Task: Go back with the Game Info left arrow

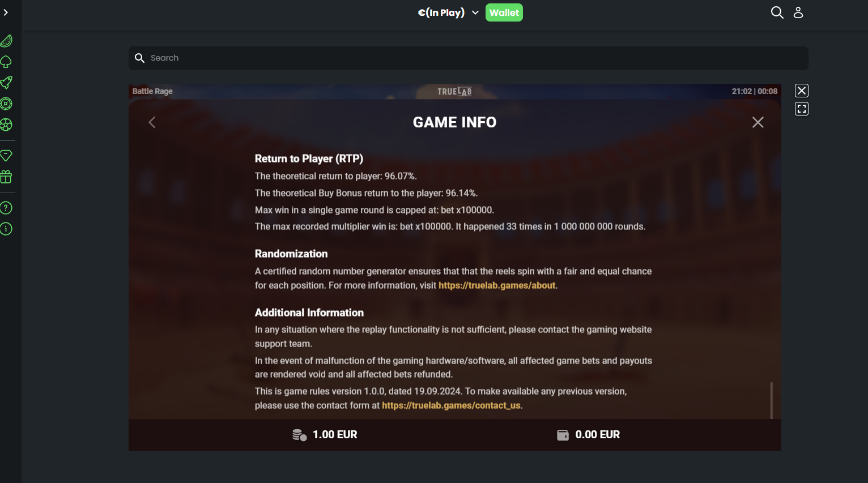Action: coord(152,122)
